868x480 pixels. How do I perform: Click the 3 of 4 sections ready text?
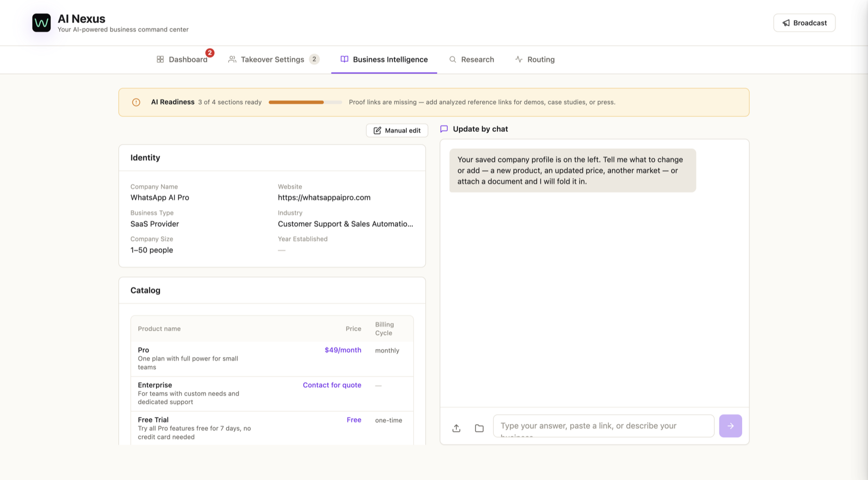coord(230,102)
